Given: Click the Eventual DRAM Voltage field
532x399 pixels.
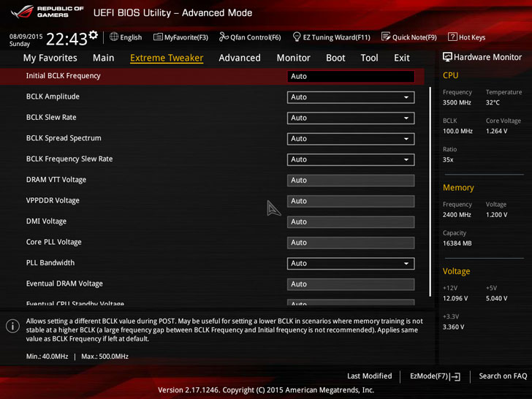Looking at the screenshot, I should click(x=351, y=284).
